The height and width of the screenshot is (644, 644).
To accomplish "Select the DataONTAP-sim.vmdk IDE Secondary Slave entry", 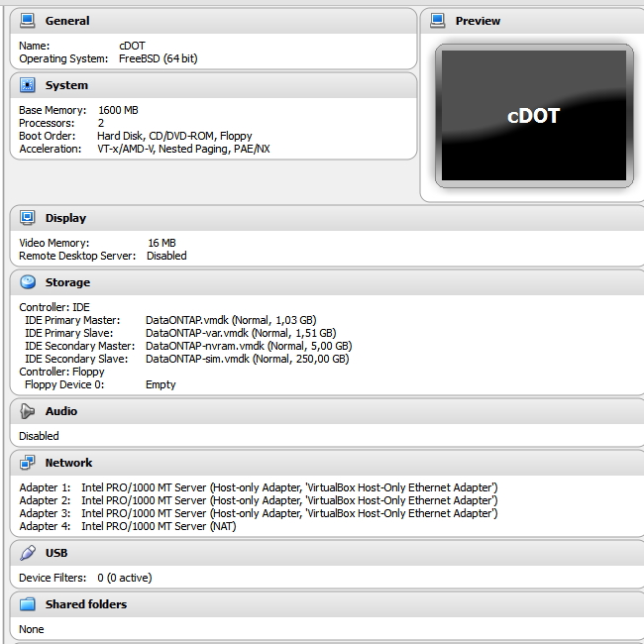I will pos(247,360).
